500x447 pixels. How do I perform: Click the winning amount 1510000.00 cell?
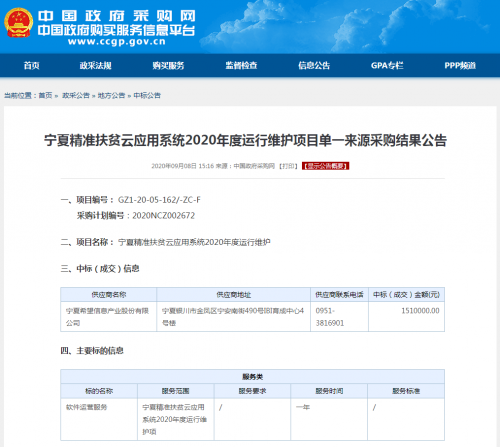406,317
